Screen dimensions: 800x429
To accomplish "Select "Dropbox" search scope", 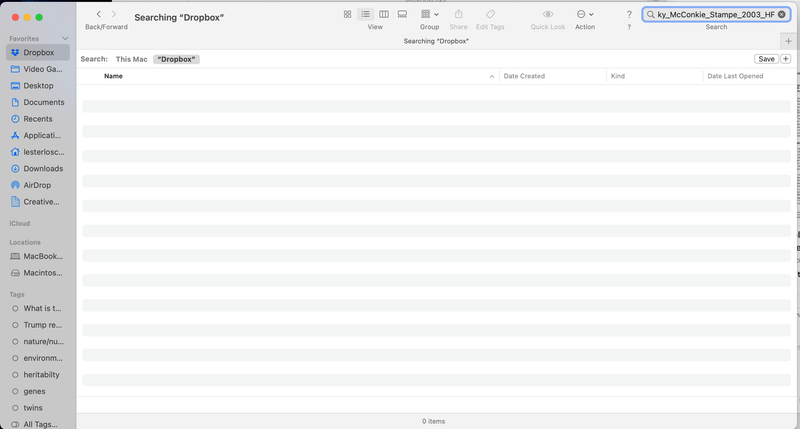I will [176, 59].
